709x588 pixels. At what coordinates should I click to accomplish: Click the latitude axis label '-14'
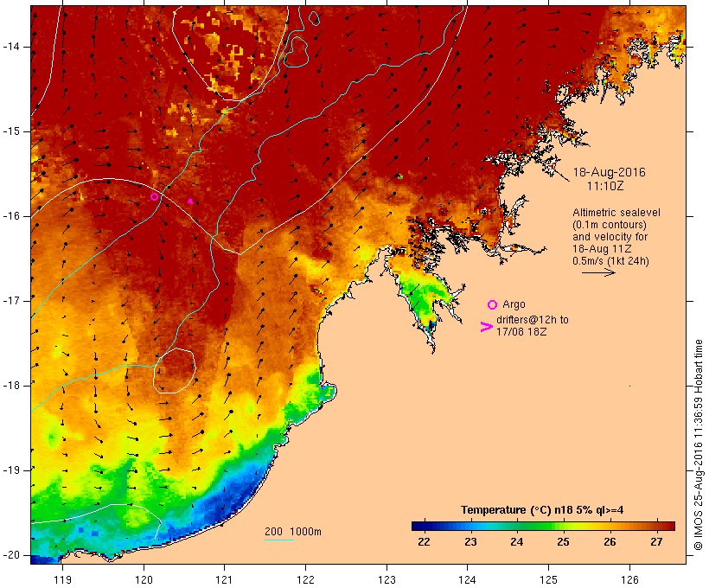click(x=11, y=47)
